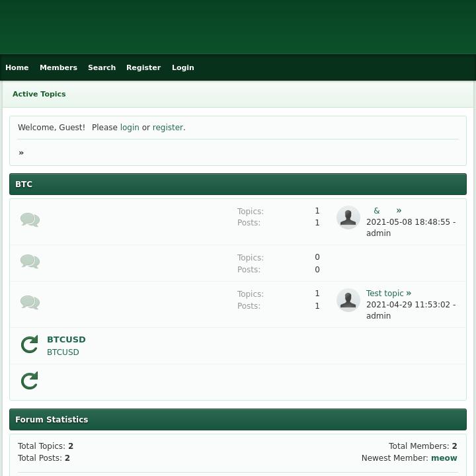Open the Search page
The width and height of the screenshot is (476, 476).
102,67
